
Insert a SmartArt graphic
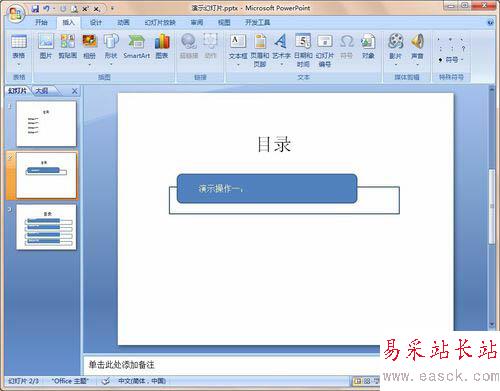(136, 46)
